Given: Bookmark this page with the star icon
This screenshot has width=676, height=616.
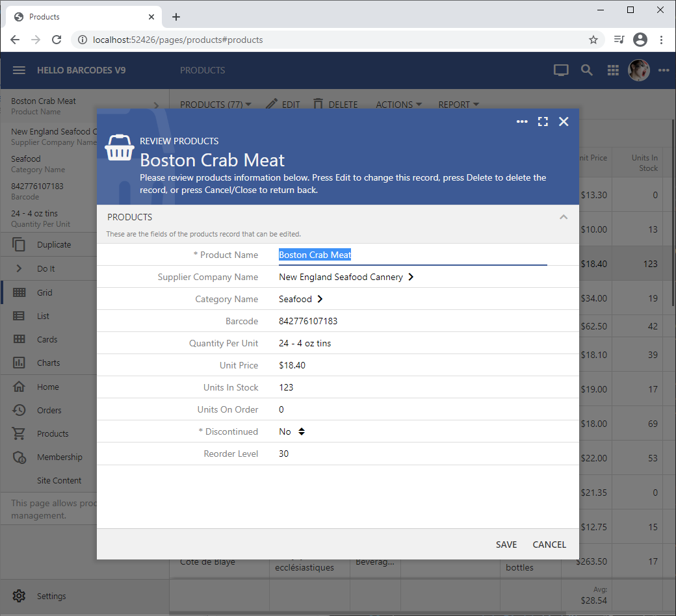Looking at the screenshot, I should click(x=593, y=40).
